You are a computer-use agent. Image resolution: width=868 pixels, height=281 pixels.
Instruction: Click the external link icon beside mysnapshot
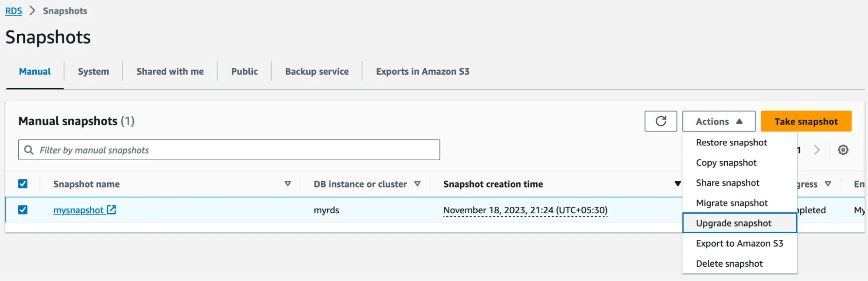pos(112,210)
